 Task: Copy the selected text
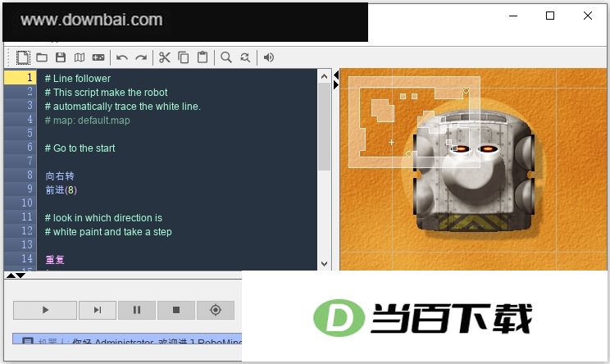click(x=183, y=57)
